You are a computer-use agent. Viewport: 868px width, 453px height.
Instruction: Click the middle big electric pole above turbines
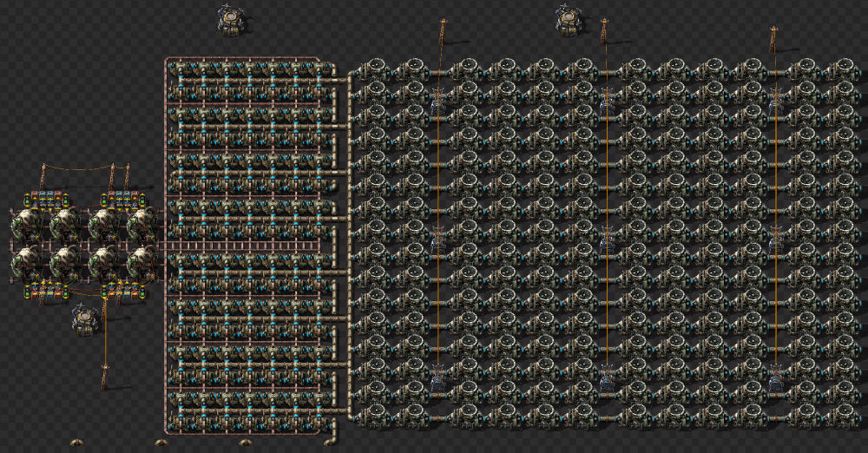[x=604, y=32]
